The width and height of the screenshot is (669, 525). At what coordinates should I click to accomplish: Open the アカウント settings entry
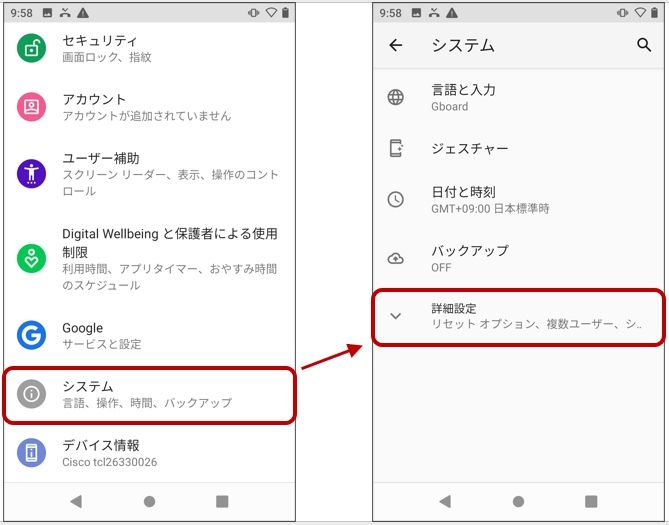coord(149,107)
